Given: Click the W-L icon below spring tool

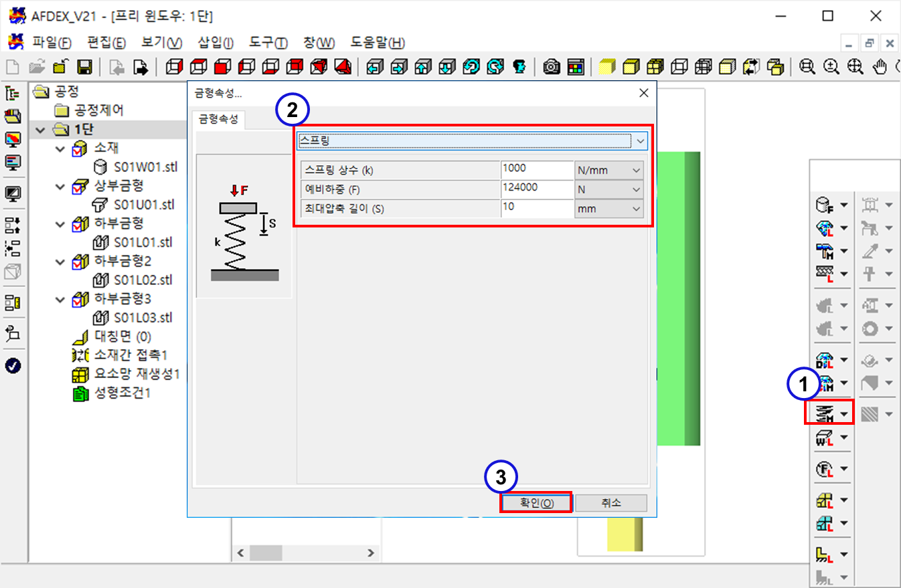Looking at the screenshot, I should tap(823, 438).
